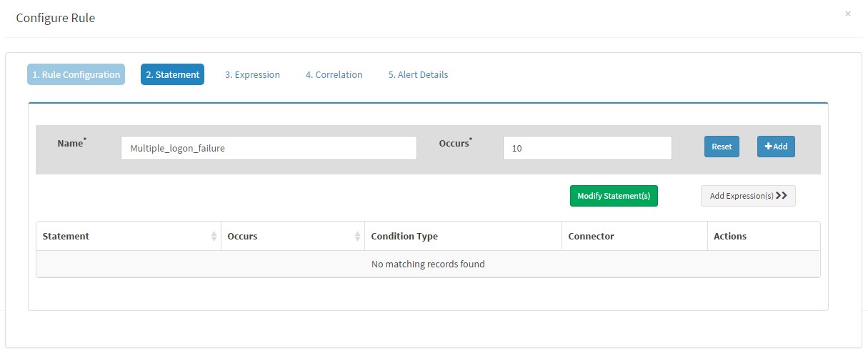
Task: Click the Reset button
Action: pyautogui.click(x=722, y=147)
